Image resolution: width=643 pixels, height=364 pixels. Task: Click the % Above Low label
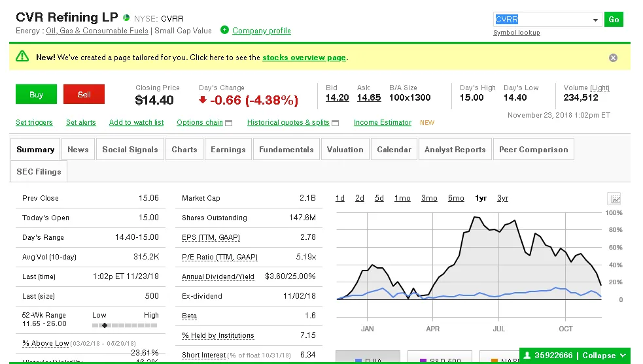(x=46, y=343)
